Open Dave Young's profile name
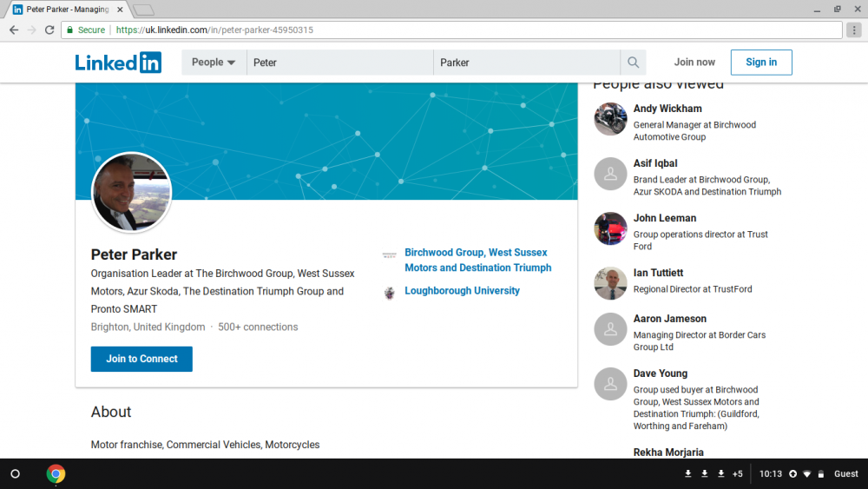This screenshot has height=489, width=868. click(661, 373)
